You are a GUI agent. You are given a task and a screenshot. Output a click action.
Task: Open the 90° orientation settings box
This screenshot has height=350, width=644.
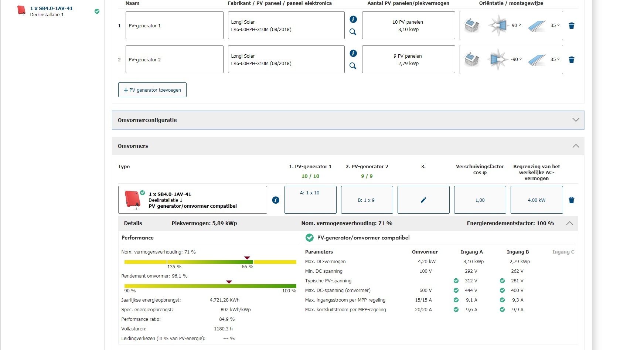tap(511, 26)
